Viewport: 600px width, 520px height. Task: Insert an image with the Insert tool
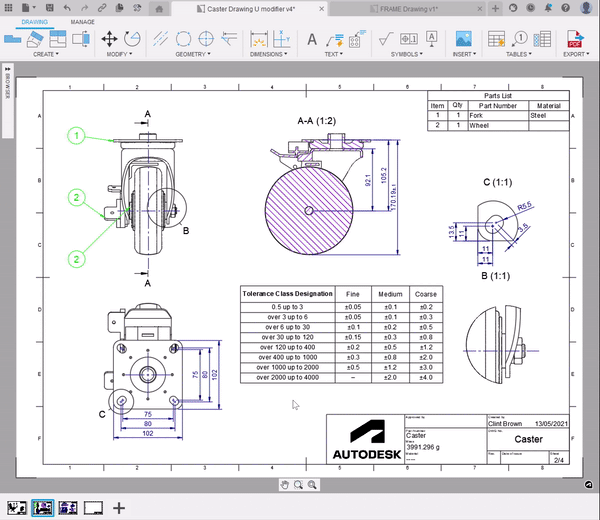click(x=464, y=40)
